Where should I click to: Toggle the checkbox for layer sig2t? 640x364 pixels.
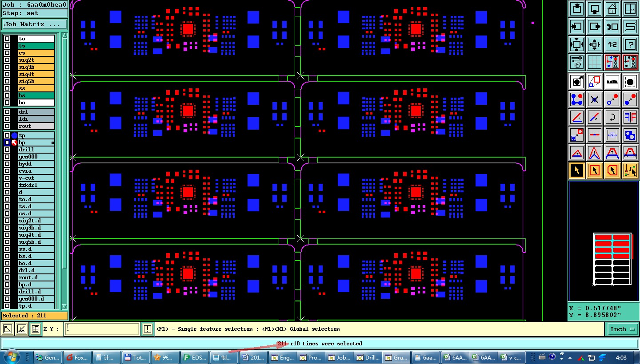click(7, 60)
